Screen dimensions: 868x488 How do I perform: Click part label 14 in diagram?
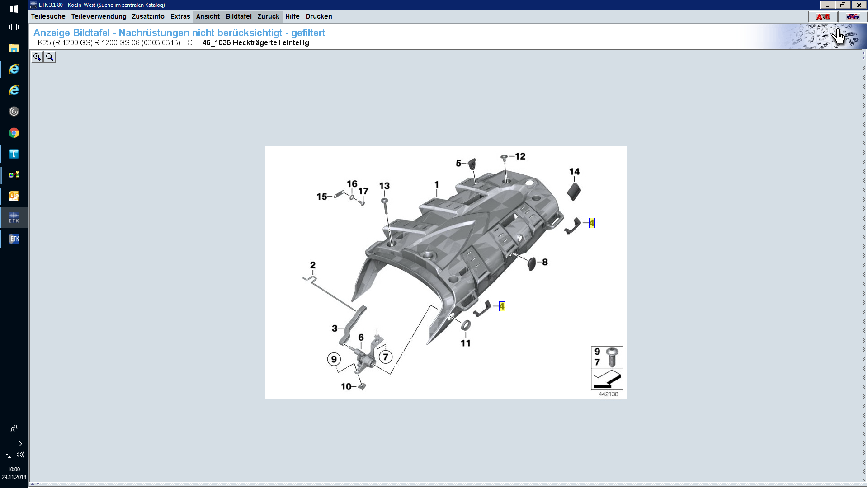[574, 172]
